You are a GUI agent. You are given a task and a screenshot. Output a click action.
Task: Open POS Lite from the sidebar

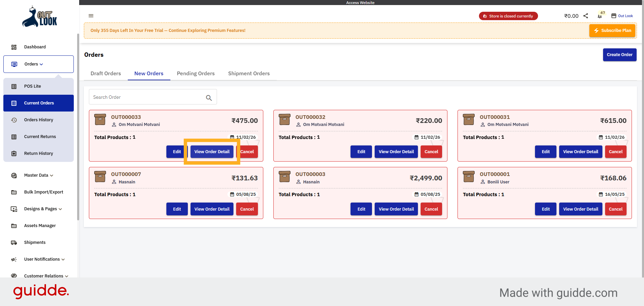coord(33,86)
